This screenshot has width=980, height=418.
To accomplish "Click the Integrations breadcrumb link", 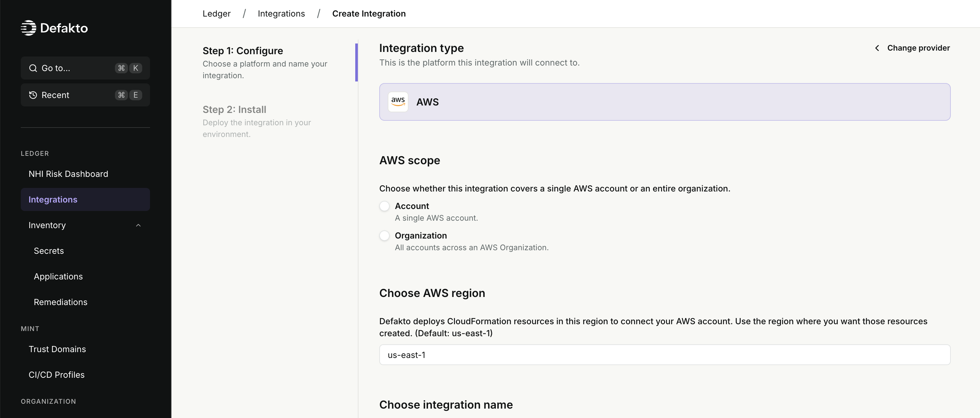I will point(281,14).
